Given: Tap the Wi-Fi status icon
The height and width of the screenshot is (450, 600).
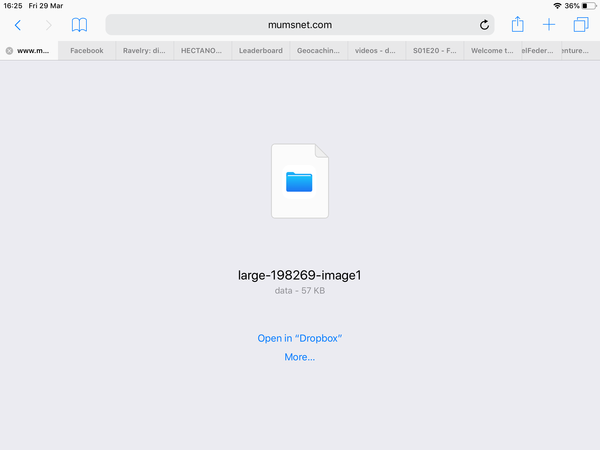Looking at the screenshot, I should (557, 6).
